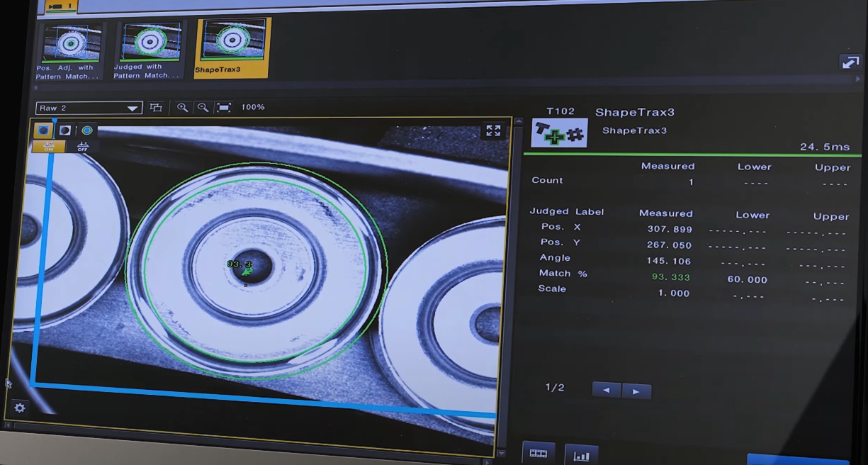Image resolution: width=868 pixels, height=465 pixels.
Task: Select the camera 1 tab at top
Action: (61, 6)
